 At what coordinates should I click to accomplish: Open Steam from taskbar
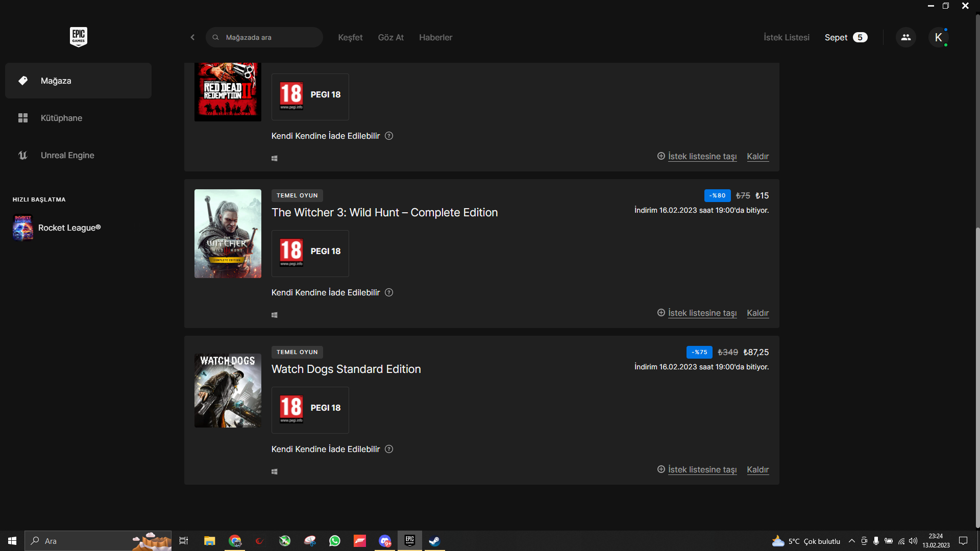tap(434, 541)
